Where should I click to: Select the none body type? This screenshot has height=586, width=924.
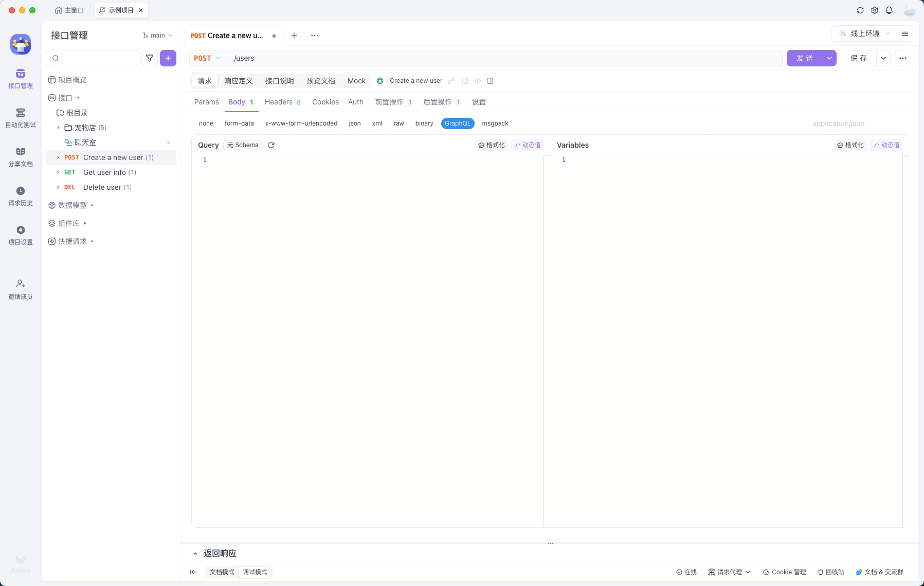click(206, 123)
